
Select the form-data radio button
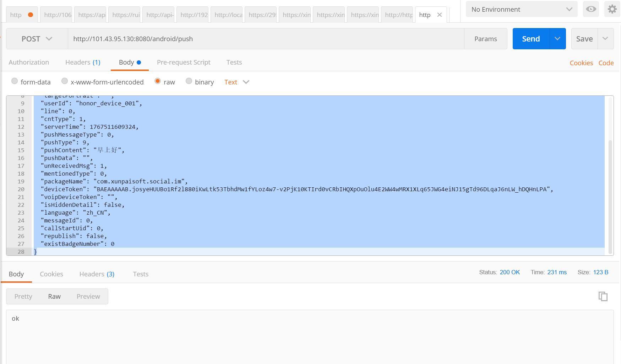[x=15, y=81]
